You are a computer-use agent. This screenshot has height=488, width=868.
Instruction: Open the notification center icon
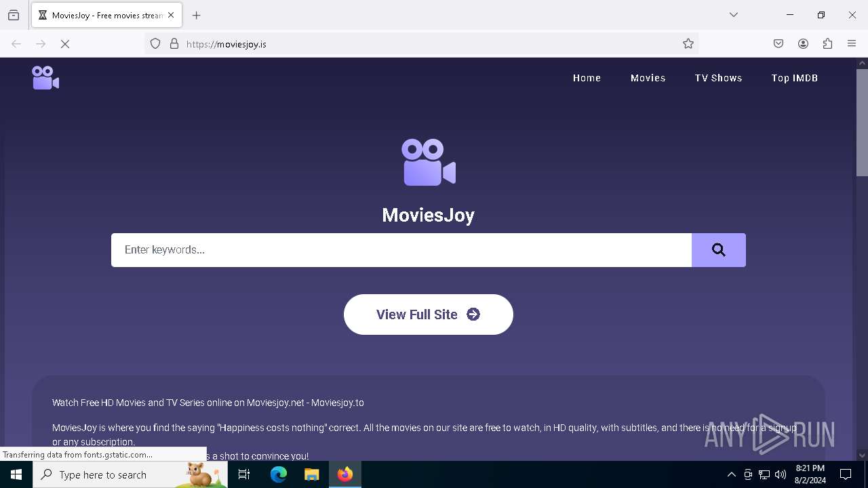(x=846, y=474)
